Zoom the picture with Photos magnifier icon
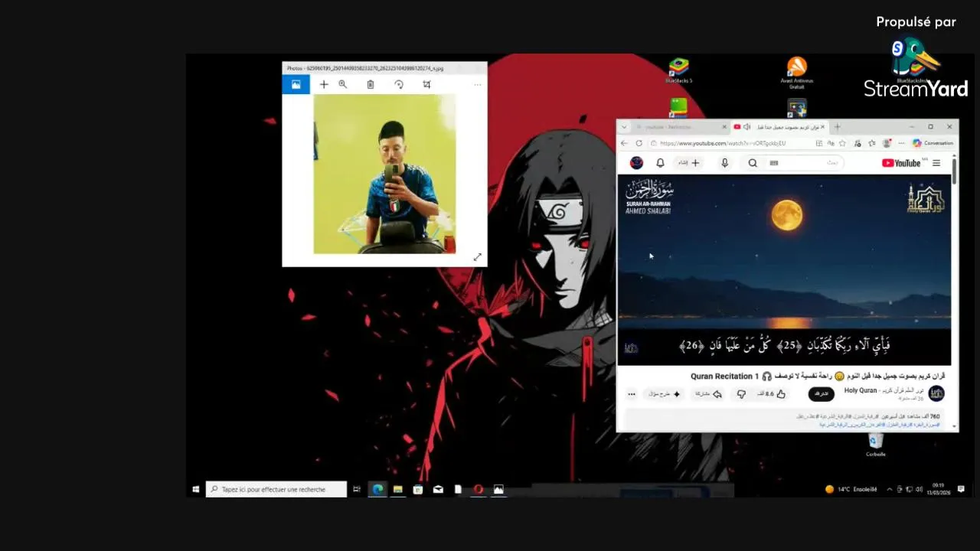This screenshot has width=980, height=551. click(x=343, y=84)
